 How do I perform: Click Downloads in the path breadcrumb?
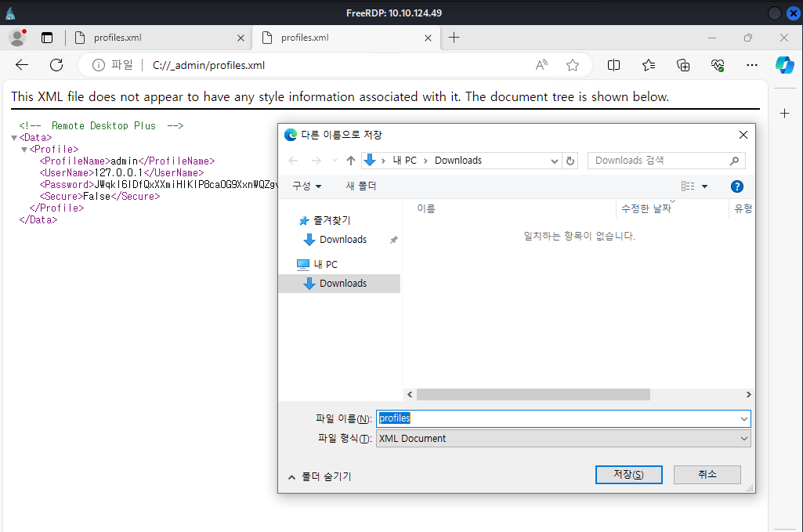tap(458, 161)
